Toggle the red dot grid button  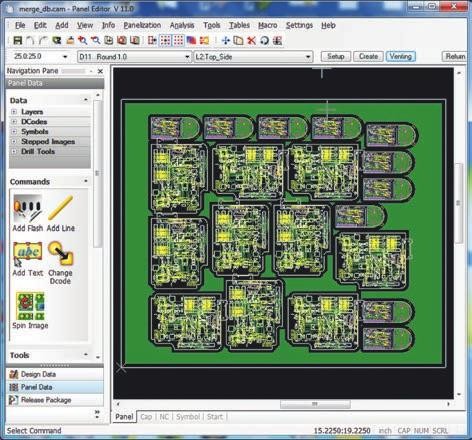point(178,41)
